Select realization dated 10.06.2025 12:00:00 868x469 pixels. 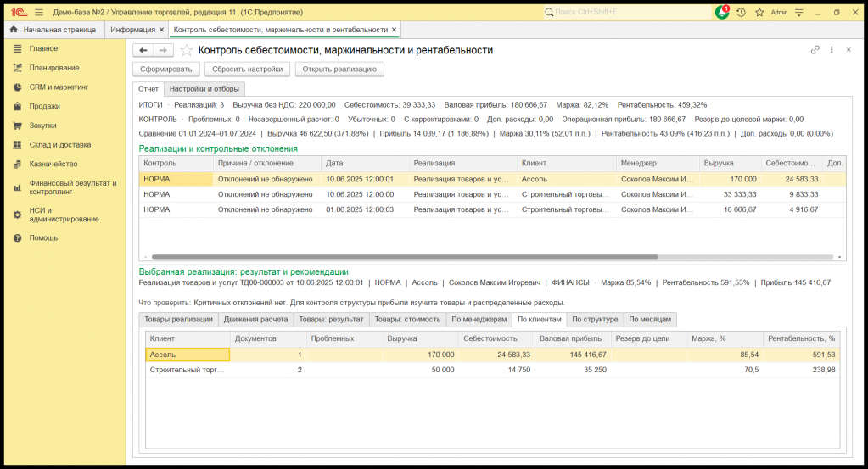click(x=493, y=194)
